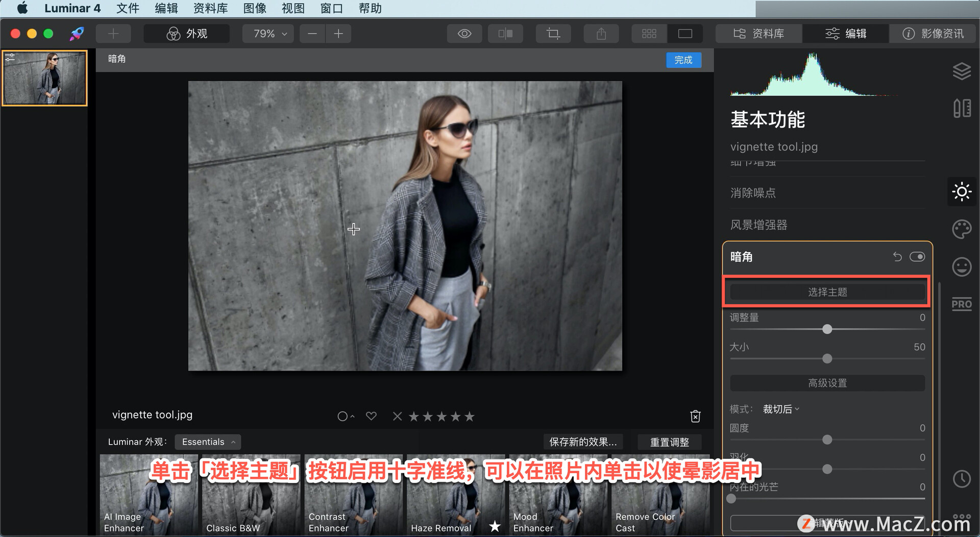Toggle the heart favorite flag
The height and width of the screenshot is (537, 980).
[371, 416]
